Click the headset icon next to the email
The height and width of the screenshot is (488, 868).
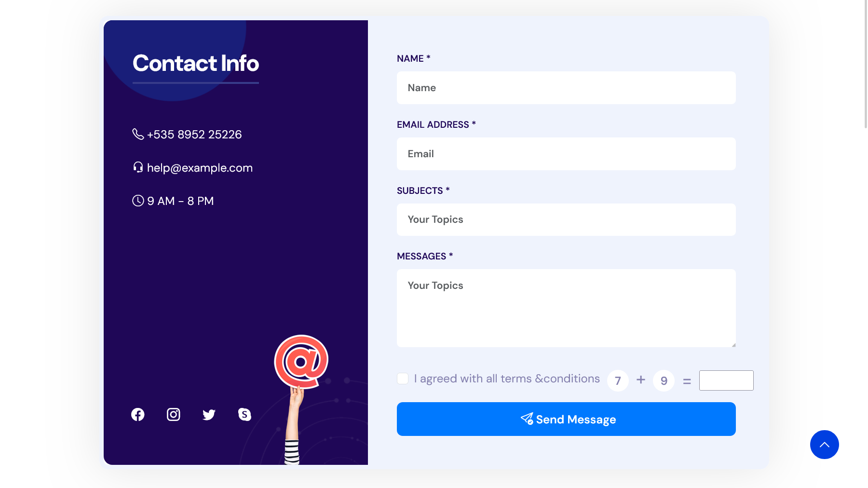pos(137,167)
